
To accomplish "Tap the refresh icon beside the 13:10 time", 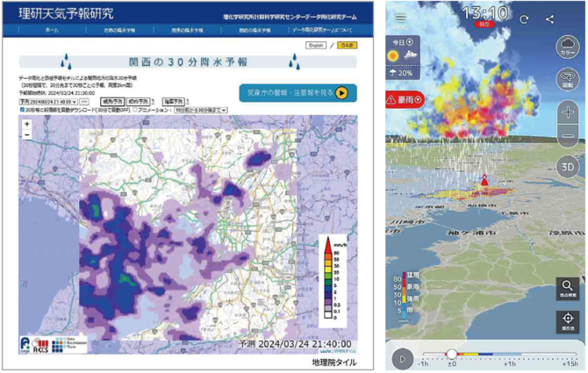I will coord(524,19).
